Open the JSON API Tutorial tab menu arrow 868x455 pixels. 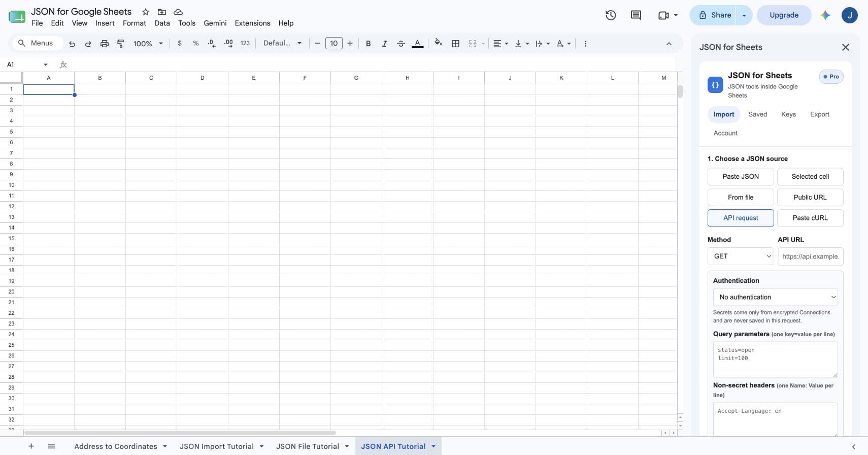pos(433,446)
